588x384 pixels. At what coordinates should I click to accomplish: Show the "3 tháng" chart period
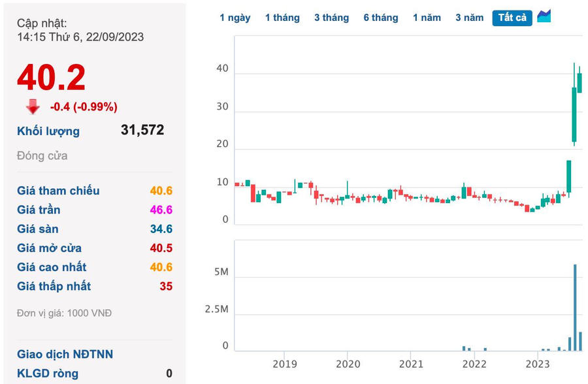coord(331,18)
